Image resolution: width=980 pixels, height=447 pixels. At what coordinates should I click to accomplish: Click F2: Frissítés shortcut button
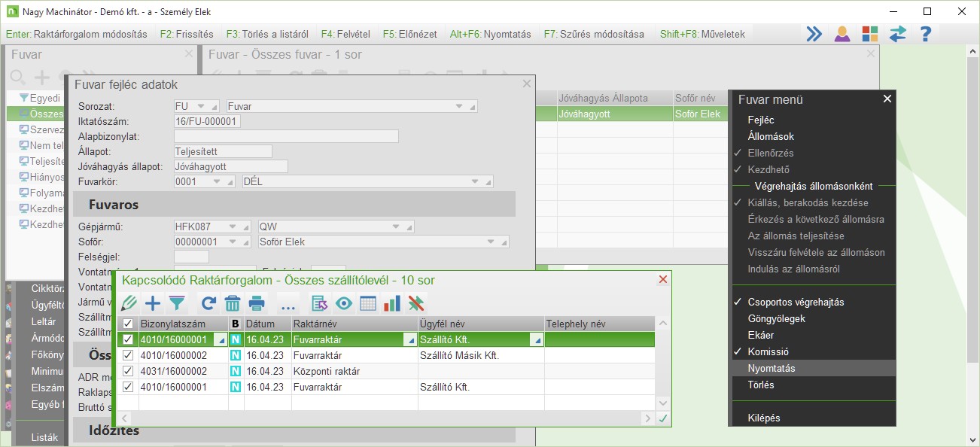[187, 34]
